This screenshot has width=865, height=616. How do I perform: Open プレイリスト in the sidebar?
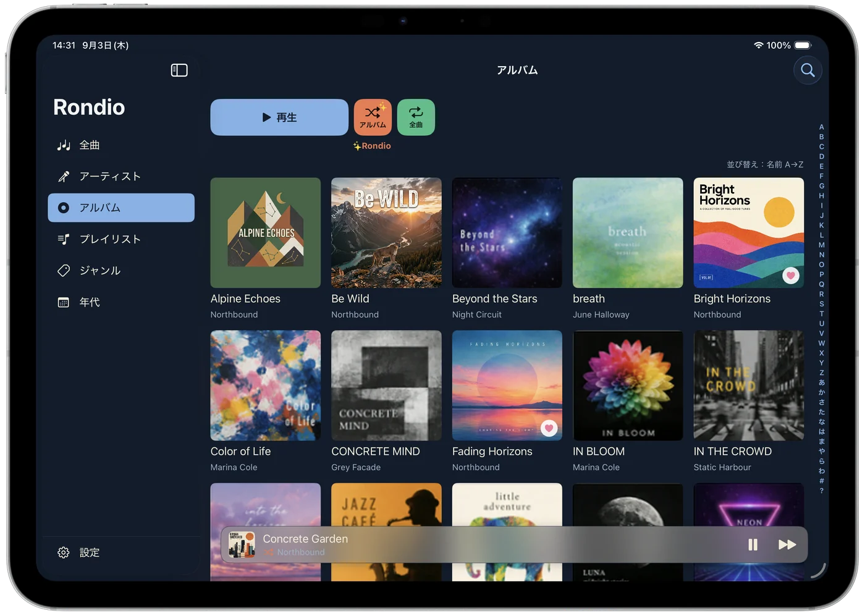[x=121, y=239]
